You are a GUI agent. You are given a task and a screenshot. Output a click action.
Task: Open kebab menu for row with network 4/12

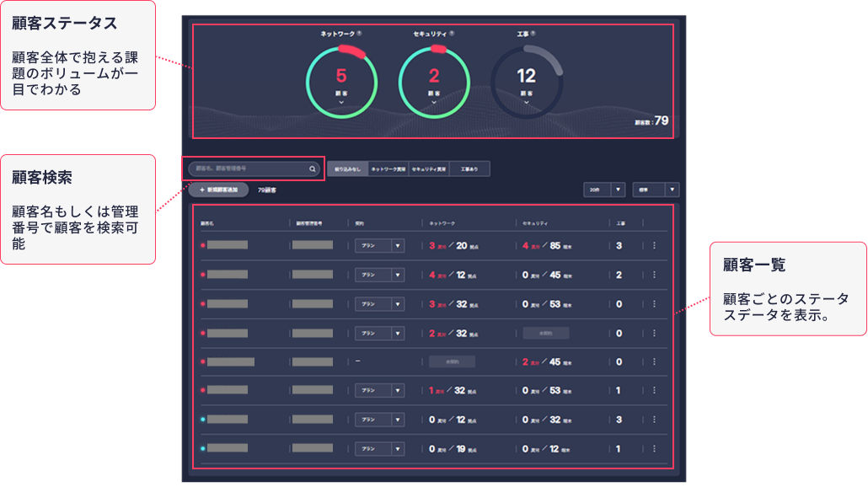654,275
